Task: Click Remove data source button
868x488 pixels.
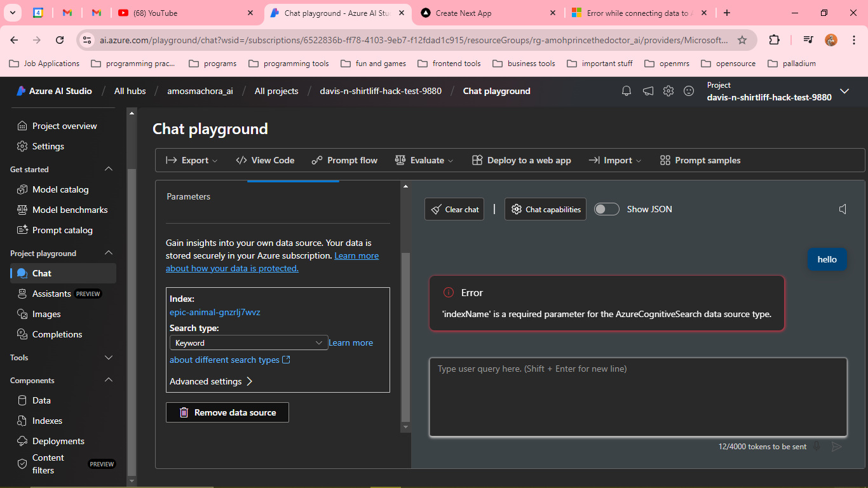Action: (227, 412)
